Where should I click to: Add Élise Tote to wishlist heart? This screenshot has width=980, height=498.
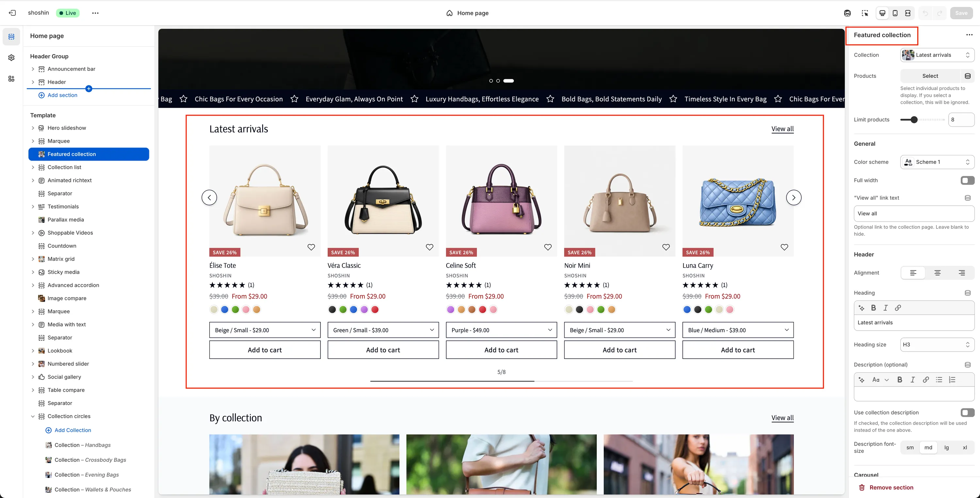click(x=311, y=247)
